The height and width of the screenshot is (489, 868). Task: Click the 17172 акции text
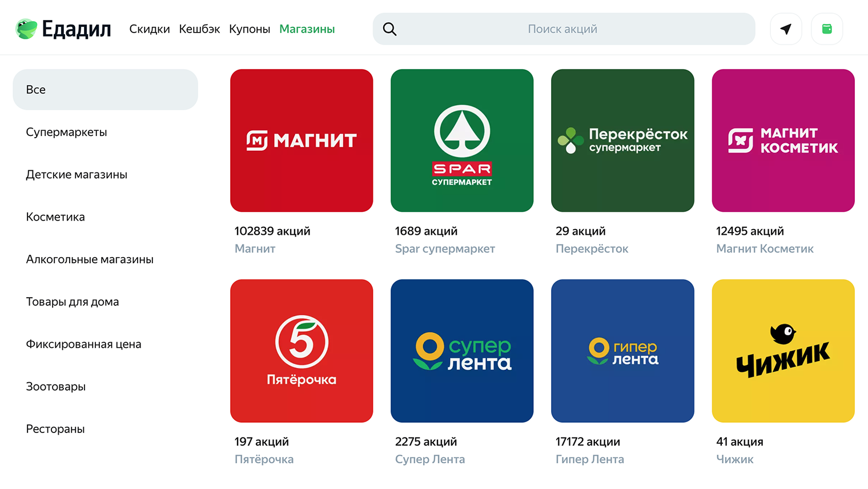(x=588, y=442)
